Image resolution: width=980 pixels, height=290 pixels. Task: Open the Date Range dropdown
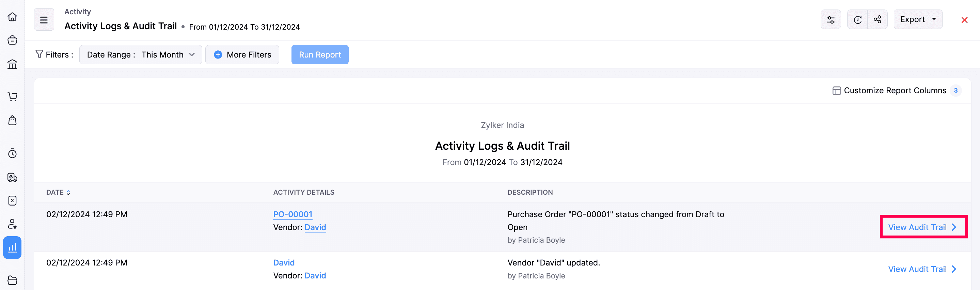140,54
